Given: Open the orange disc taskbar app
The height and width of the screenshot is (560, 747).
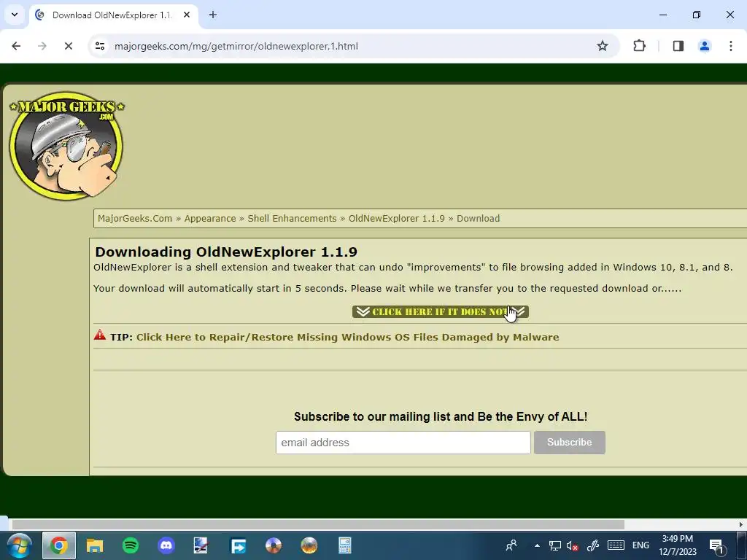Looking at the screenshot, I should pos(309,545).
